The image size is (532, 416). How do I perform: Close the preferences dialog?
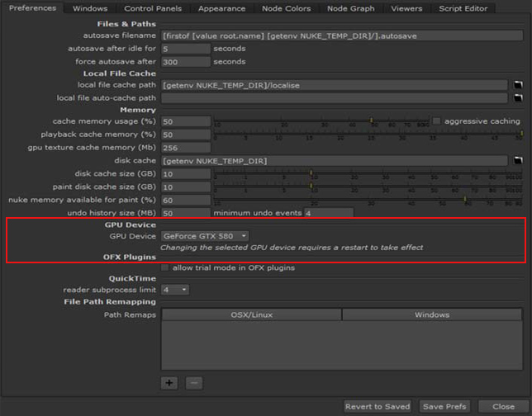504,406
